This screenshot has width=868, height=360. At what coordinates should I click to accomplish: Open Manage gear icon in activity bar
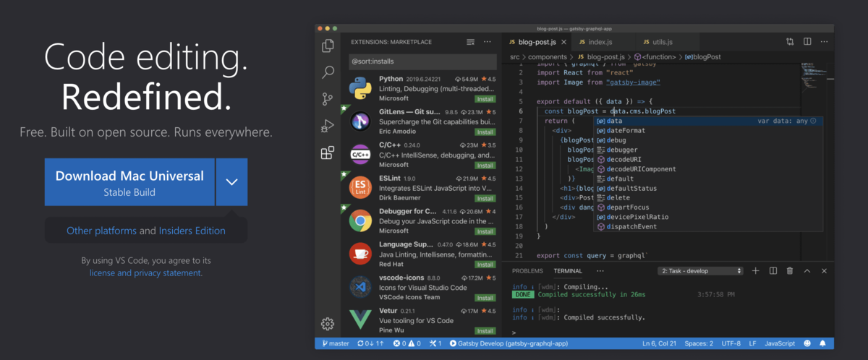pos(328,323)
